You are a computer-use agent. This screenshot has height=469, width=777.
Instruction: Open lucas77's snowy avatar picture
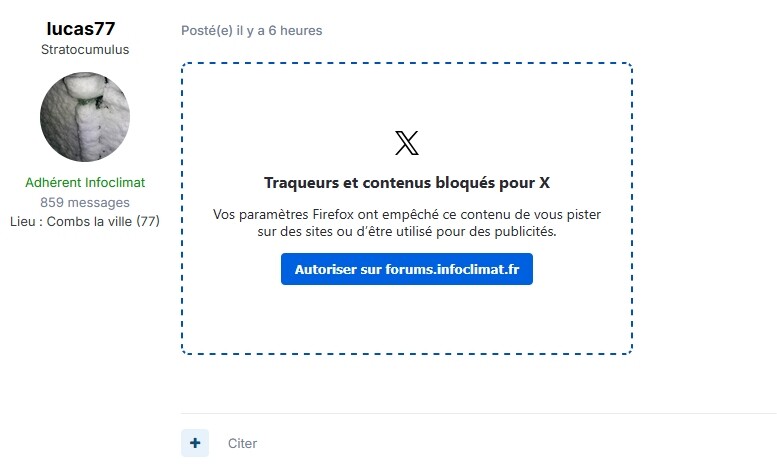click(85, 117)
